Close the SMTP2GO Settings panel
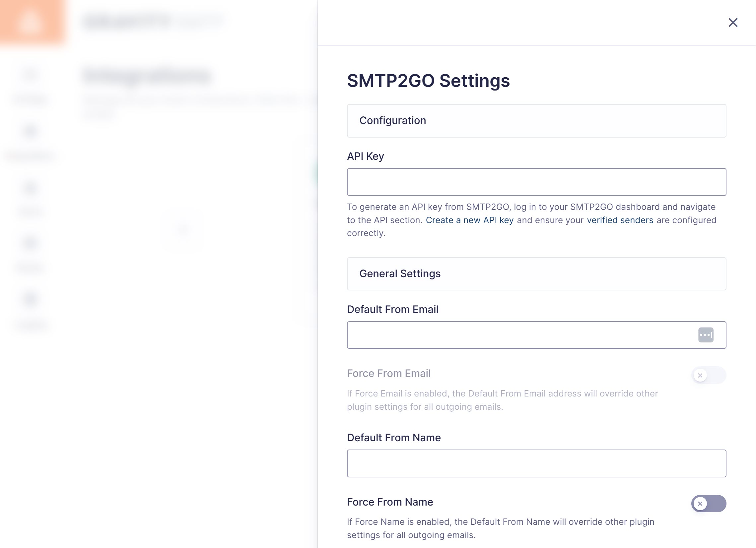Screen dimensions: 756x548 point(733,23)
